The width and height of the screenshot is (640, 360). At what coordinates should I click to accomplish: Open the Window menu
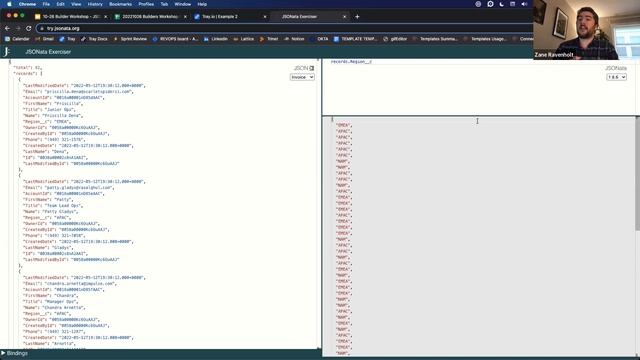182,4
